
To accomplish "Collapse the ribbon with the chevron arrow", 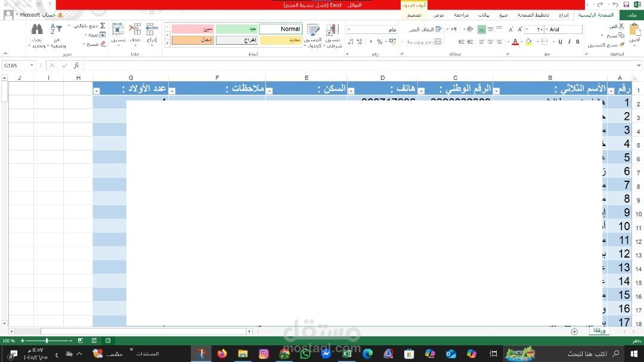I will tap(5, 54).
